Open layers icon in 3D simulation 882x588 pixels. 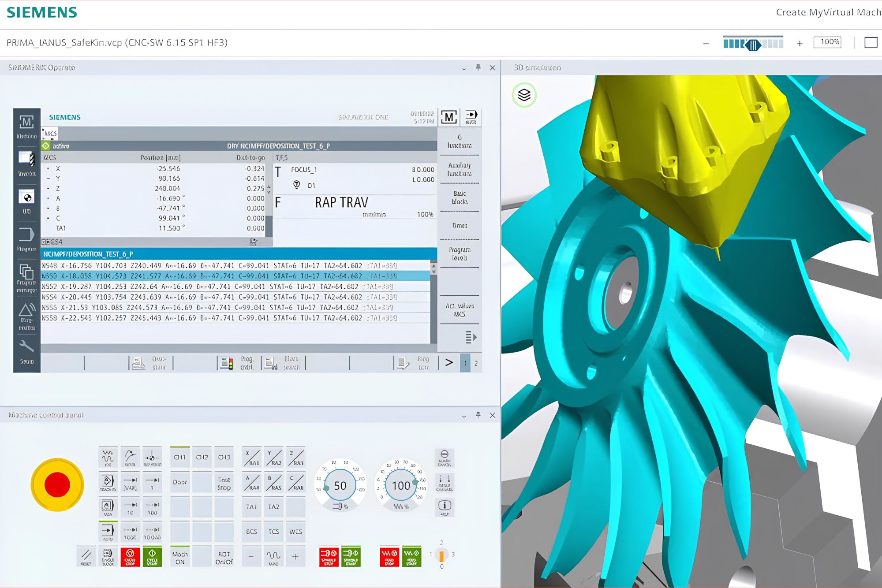[524, 95]
